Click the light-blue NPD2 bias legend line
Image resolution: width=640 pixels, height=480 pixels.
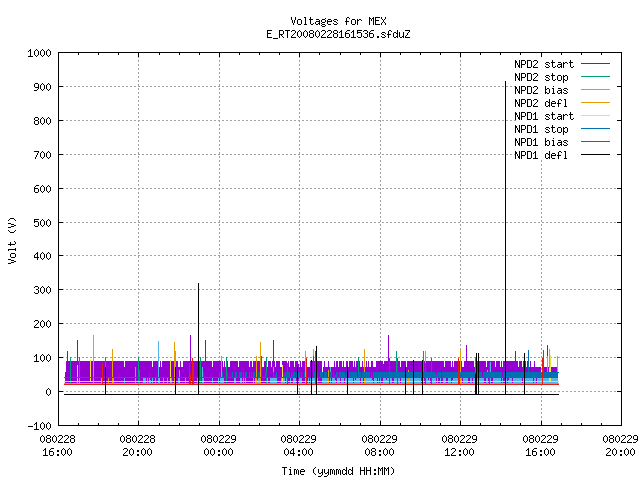click(596, 90)
